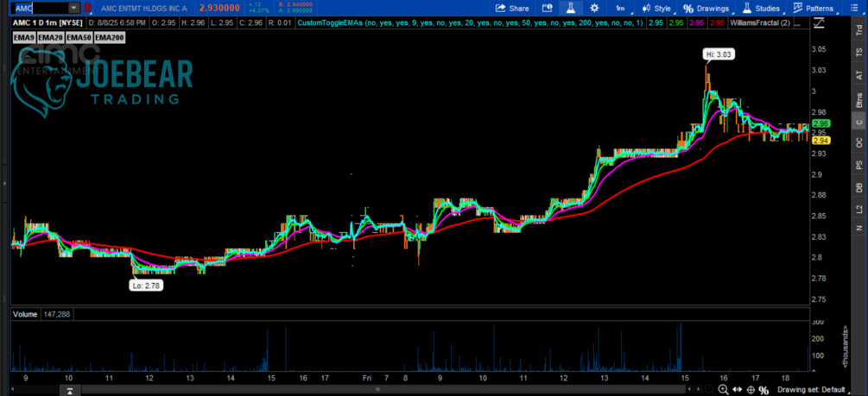Toggle the EMA200 button
Viewport: 868px width, 396px height.
pyautogui.click(x=111, y=37)
